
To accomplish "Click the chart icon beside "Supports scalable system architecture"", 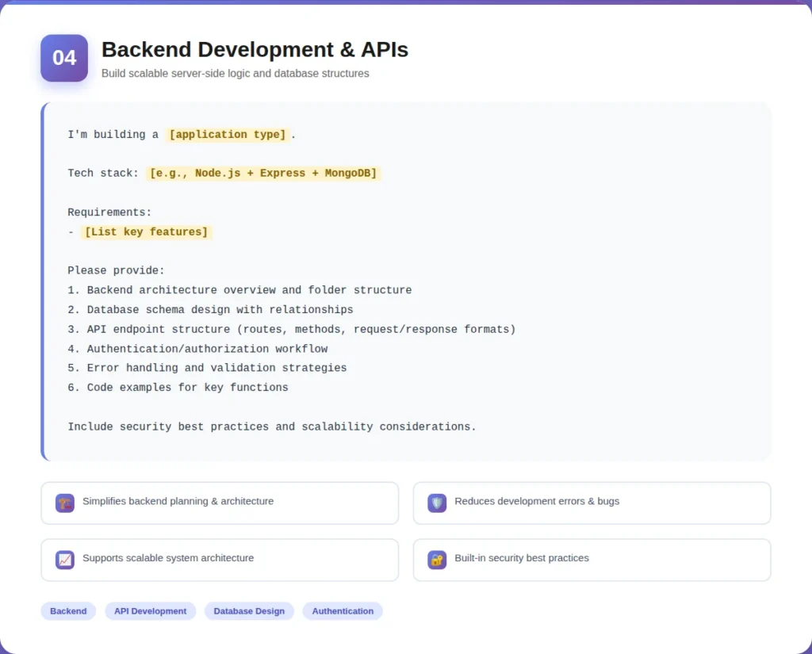I will click(x=64, y=560).
